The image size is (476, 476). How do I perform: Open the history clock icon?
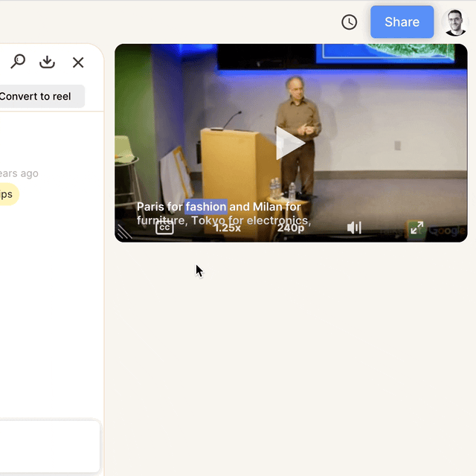(x=349, y=22)
